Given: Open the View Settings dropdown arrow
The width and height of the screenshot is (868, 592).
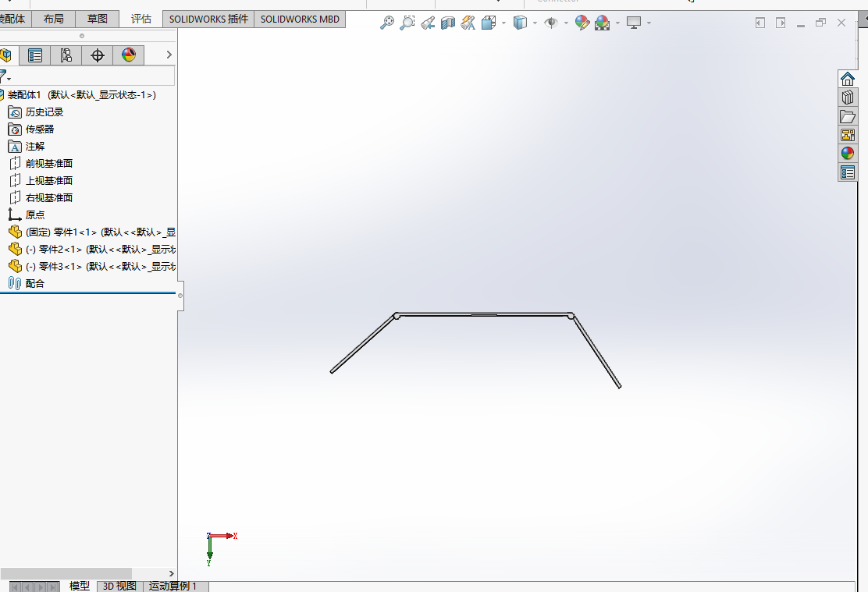Looking at the screenshot, I should (x=649, y=23).
